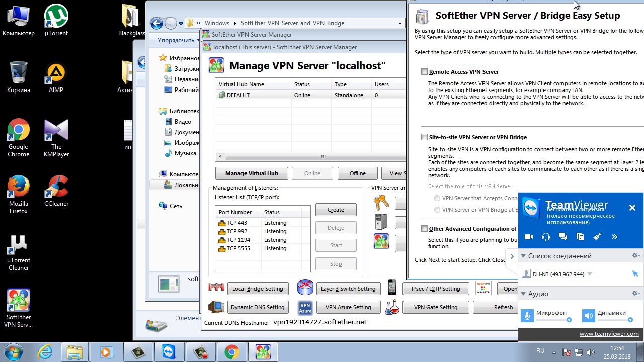The height and width of the screenshot is (362, 644).
Task: Open the Корзина recycle bin icon
Action: coord(19,77)
